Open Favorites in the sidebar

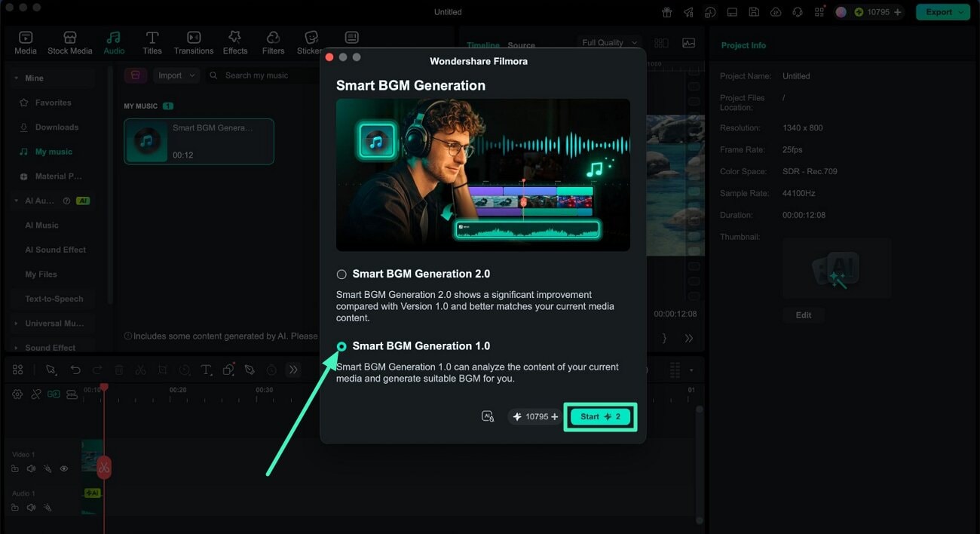click(x=53, y=103)
